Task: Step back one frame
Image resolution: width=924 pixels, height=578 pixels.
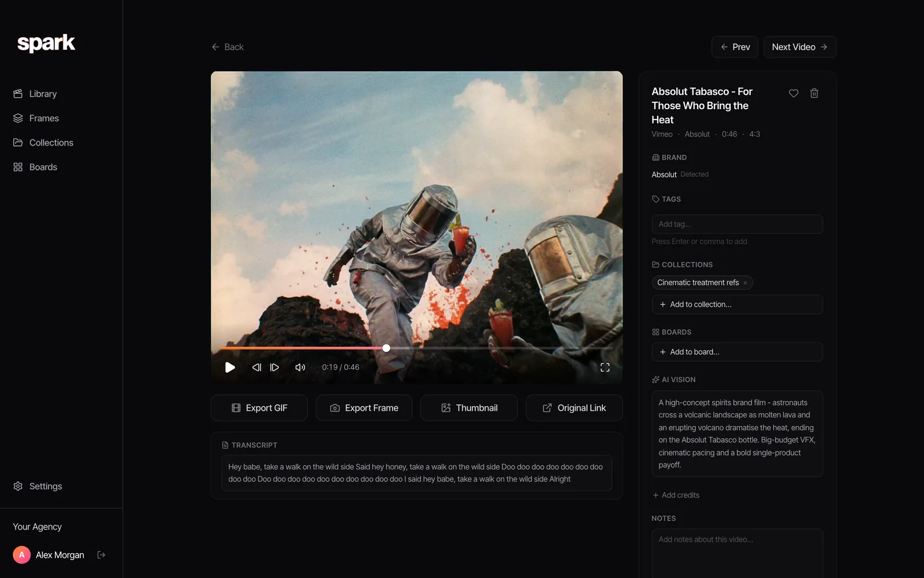Action: 257,367
